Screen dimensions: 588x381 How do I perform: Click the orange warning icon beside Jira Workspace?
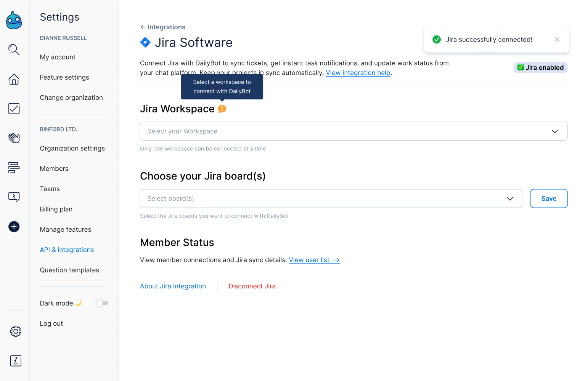click(222, 109)
